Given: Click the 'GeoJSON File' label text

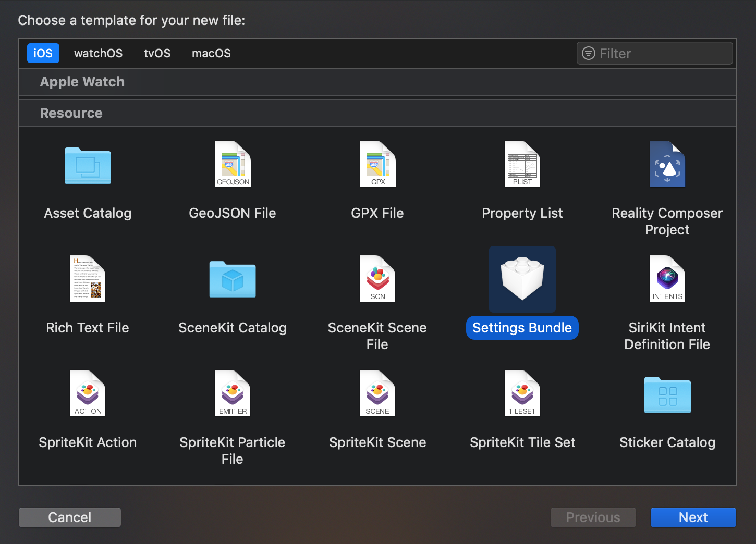Looking at the screenshot, I should pos(233,213).
